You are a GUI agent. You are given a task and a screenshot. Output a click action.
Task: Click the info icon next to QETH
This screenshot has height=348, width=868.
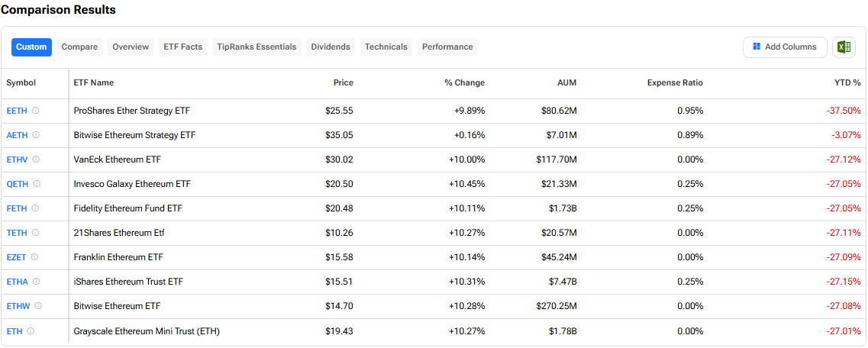point(36,184)
